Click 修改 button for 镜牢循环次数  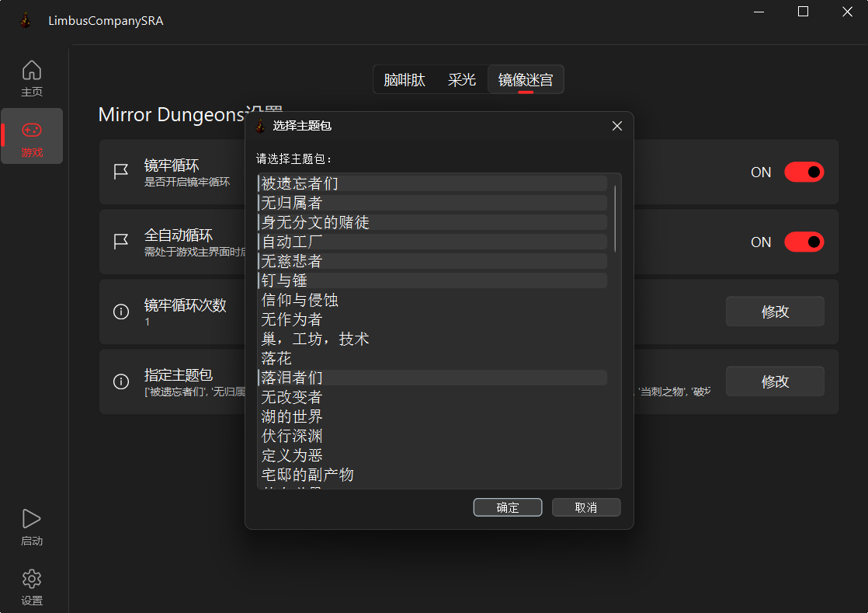pos(775,312)
